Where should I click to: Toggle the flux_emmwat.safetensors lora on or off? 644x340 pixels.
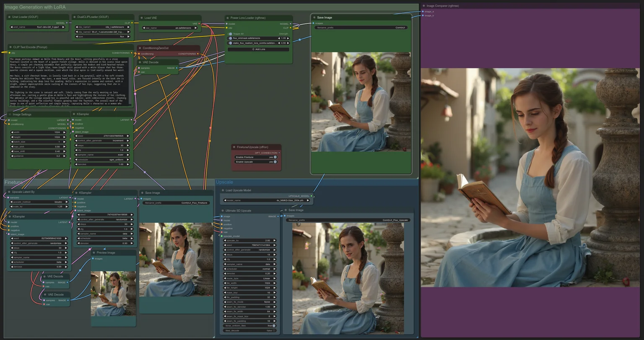click(230, 38)
